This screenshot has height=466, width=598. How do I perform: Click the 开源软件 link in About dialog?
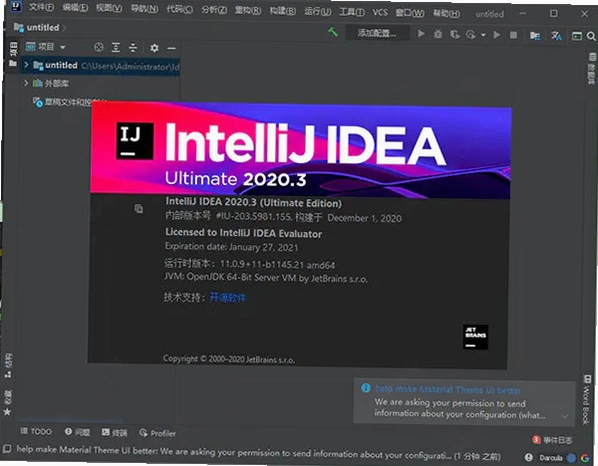228,297
